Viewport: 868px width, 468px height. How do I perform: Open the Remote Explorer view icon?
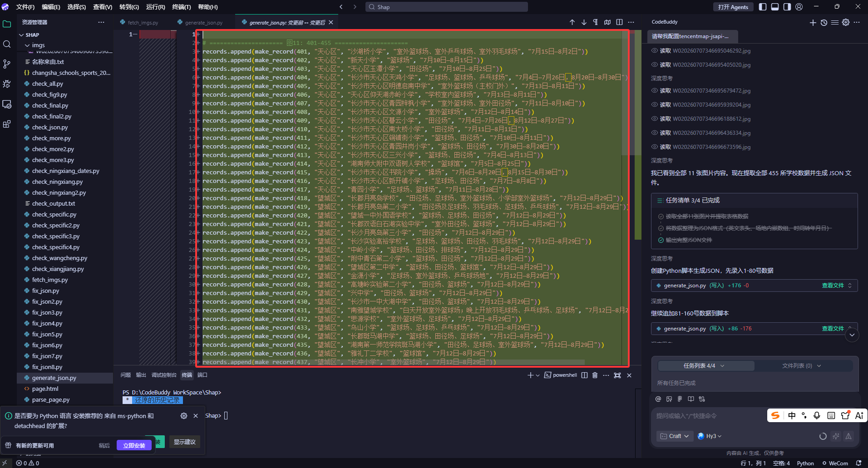(7, 104)
